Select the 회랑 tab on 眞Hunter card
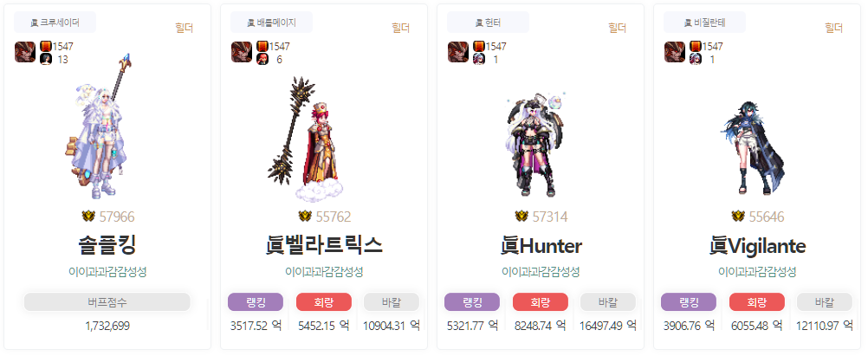 point(541,302)
